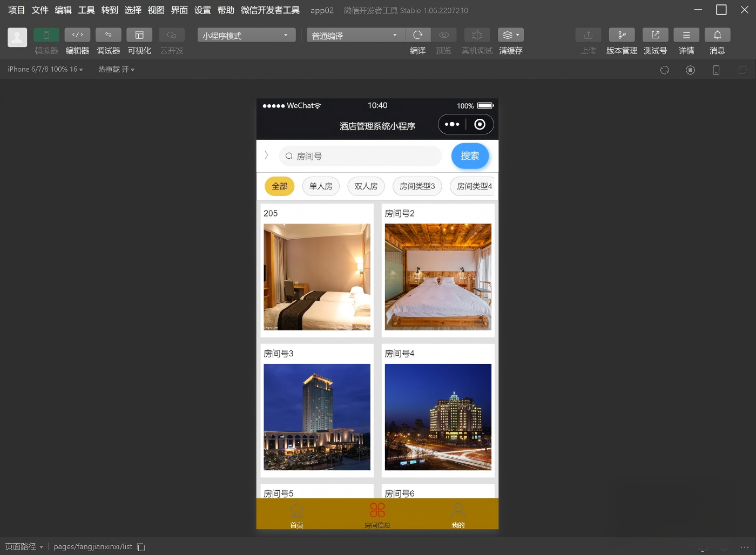Open the mini program mode dropdown
The image size is (756, 555).
pos(246,35)
